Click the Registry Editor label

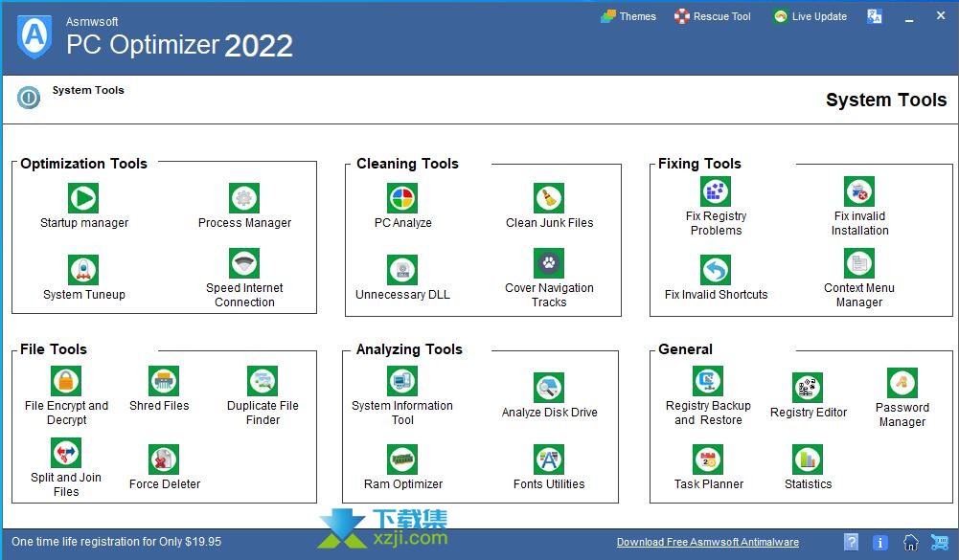coord(809,412)
